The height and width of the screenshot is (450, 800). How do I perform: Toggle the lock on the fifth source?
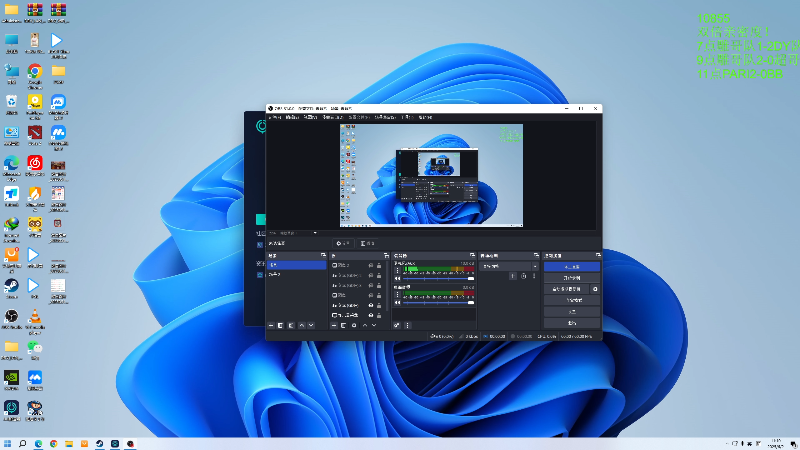point(379,305)
